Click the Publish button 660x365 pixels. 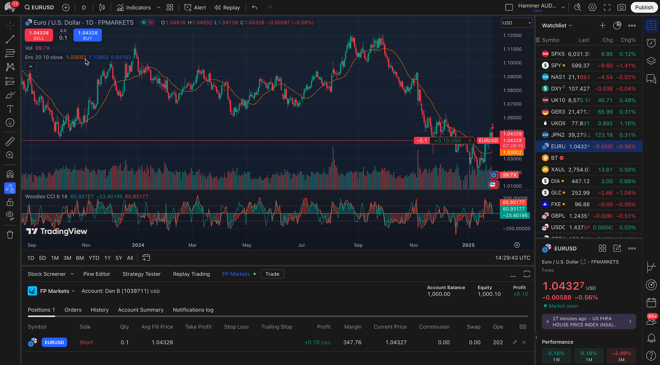coord(644,8)
